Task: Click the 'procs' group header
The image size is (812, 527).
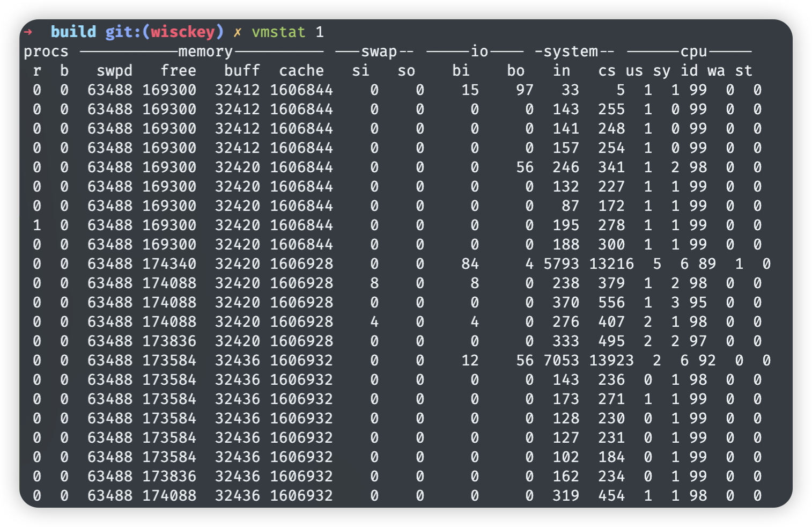Action: tap(46, 52)
